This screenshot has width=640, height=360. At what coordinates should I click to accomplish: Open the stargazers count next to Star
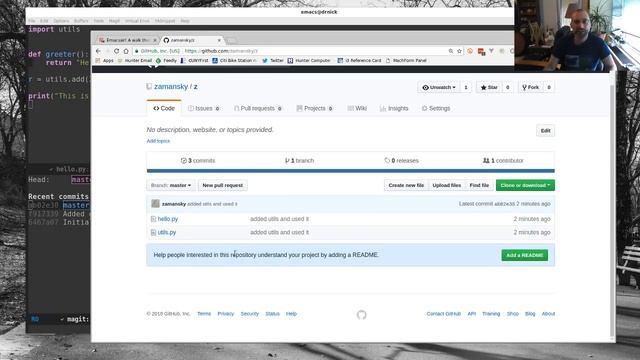507,87
